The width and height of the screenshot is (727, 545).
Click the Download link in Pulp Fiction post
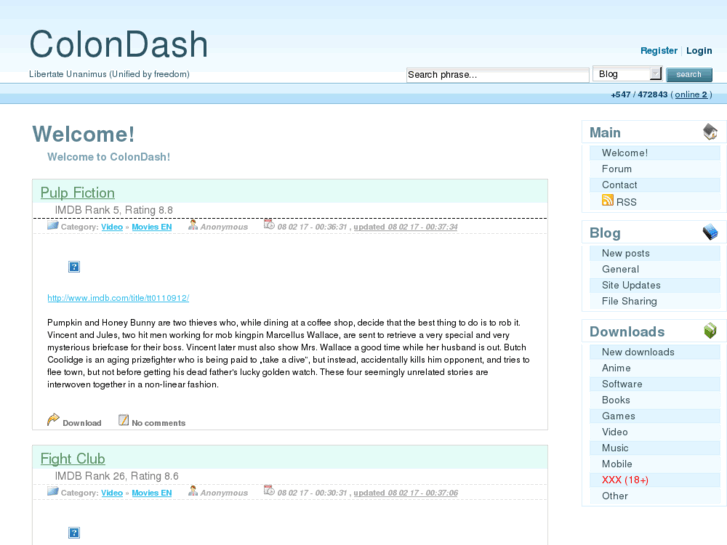[x=82, y=423]
